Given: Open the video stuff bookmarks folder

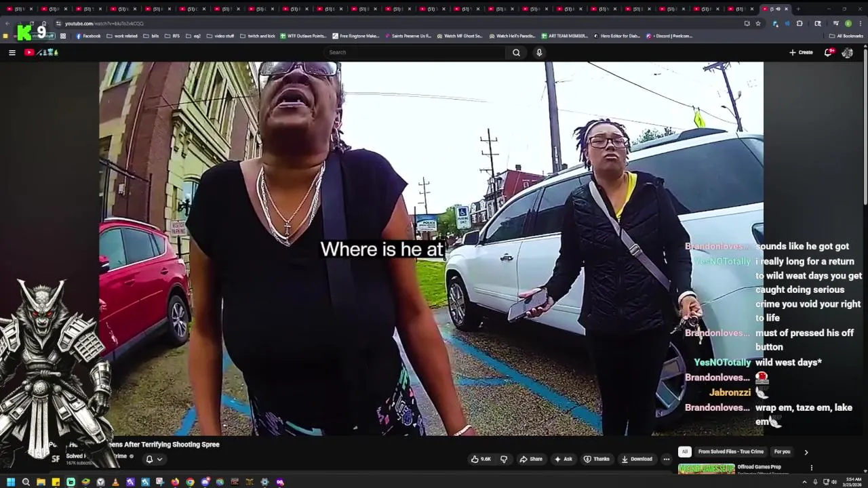Looking at the screenshot, I should [x=220, y=36].
